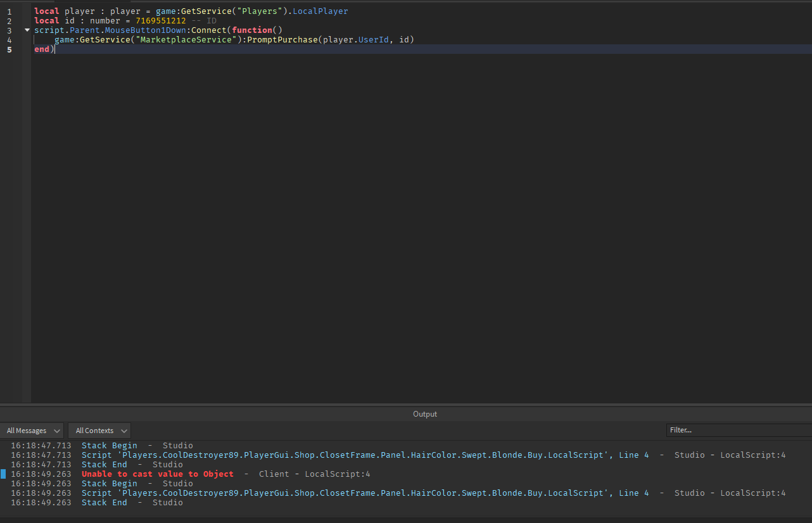Select the last Stack End output entry
The image size is (812, 523).
pos(105,502)
